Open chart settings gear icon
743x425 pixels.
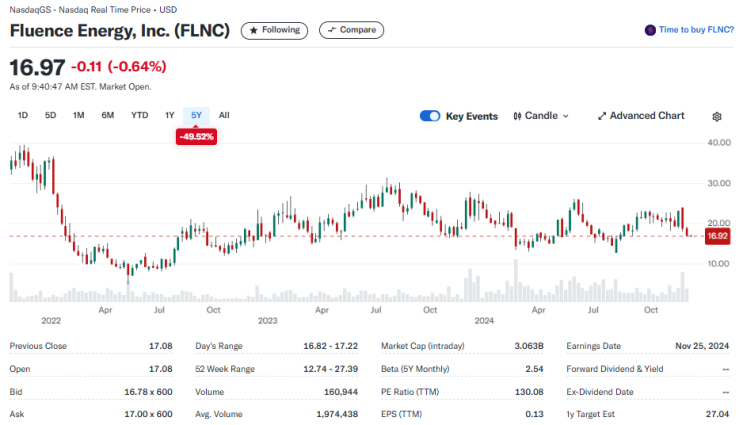point(716,117)
